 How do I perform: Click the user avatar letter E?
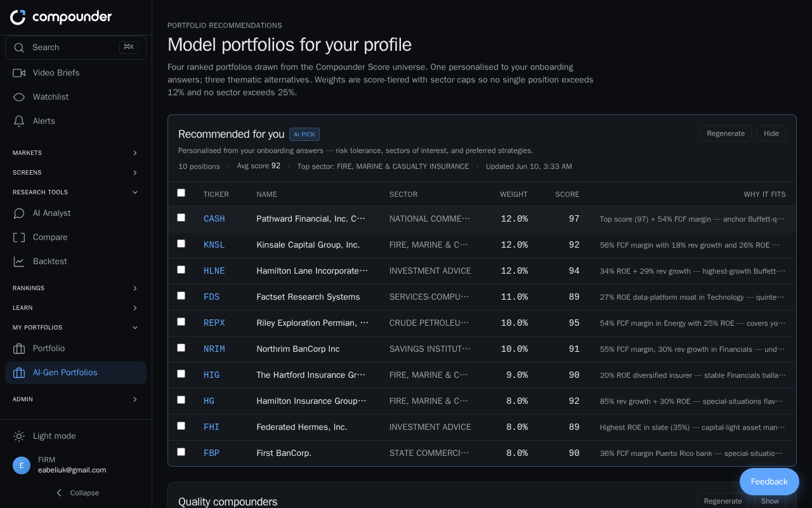(22, 465)
